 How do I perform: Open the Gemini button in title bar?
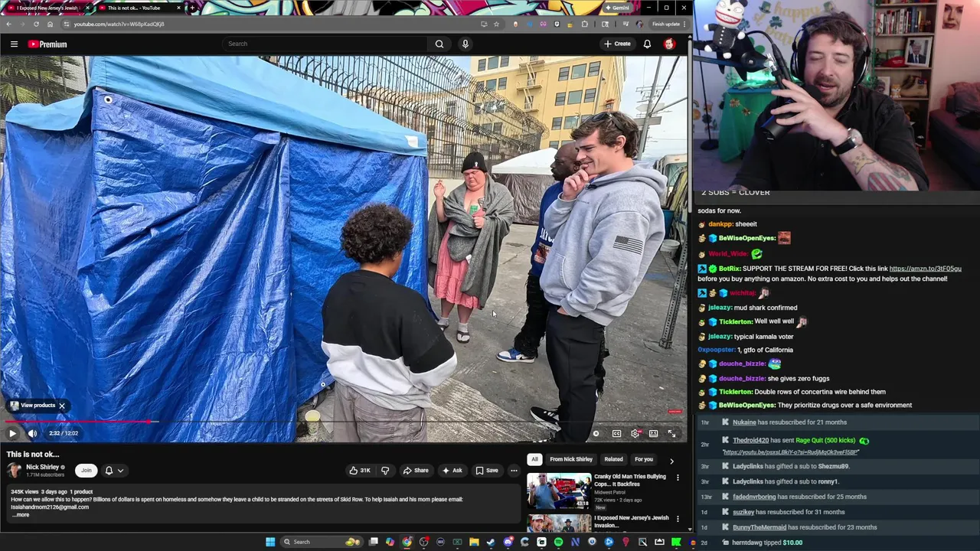[617, 8]
